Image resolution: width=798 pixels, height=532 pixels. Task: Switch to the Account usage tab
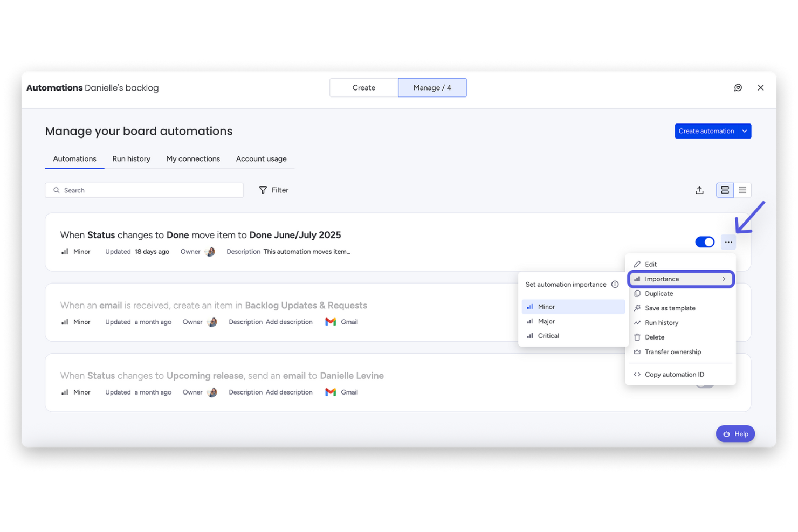[261, 158]
